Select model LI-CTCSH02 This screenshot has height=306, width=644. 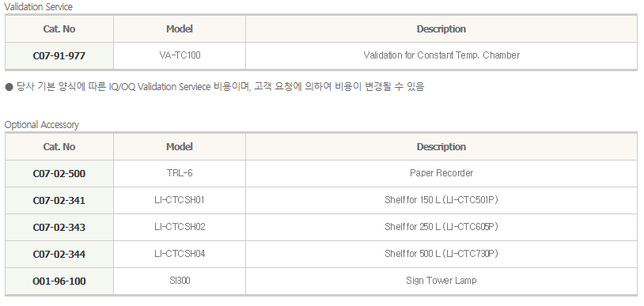pyautogui.click(x=180, y=227)
